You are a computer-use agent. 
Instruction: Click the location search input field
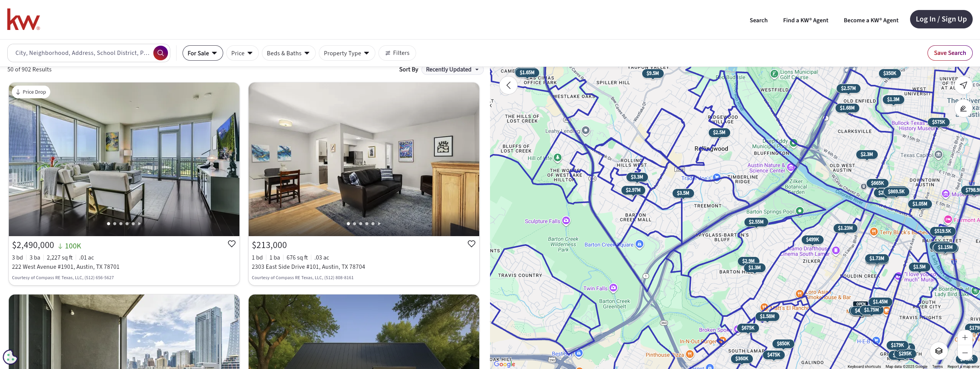tap(82, 53)
